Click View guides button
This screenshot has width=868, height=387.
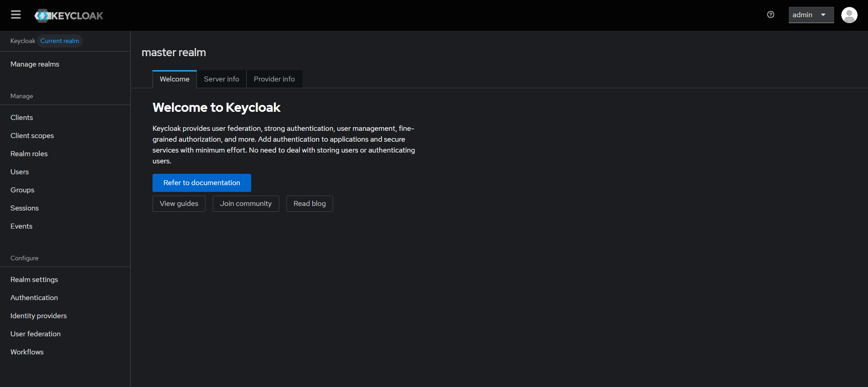[179, 204]
